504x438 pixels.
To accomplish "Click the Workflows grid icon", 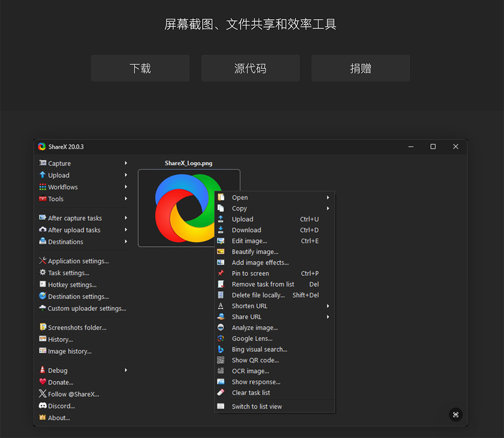I will [x=42, y=187].
